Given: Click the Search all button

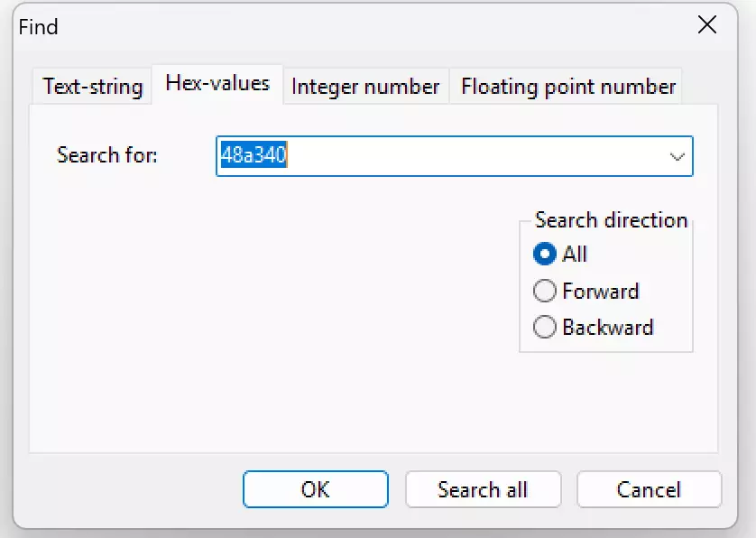Looking at the screenshot, I should click(483, 489).
